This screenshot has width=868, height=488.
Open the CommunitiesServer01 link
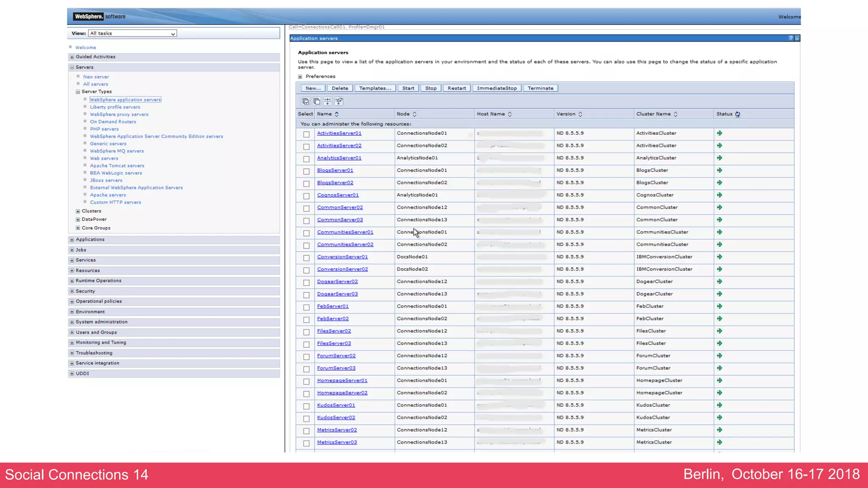[x=345, y=232]
